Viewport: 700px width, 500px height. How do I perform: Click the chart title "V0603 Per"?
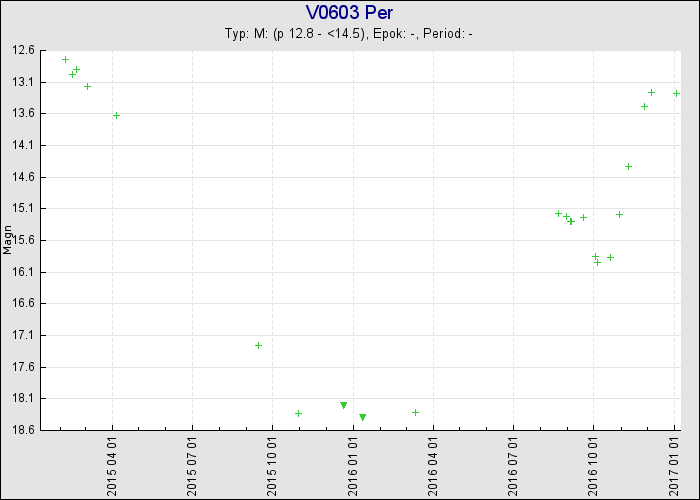349,12
